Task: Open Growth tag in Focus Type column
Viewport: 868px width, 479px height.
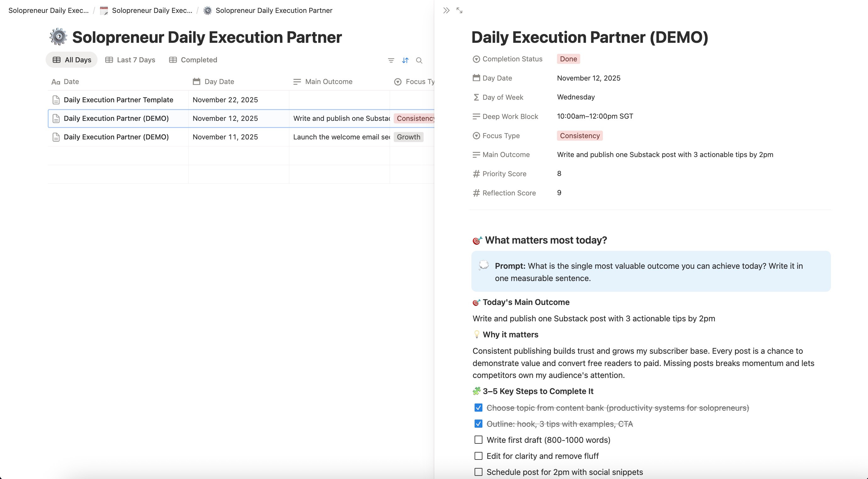Action: click(408, 137)
